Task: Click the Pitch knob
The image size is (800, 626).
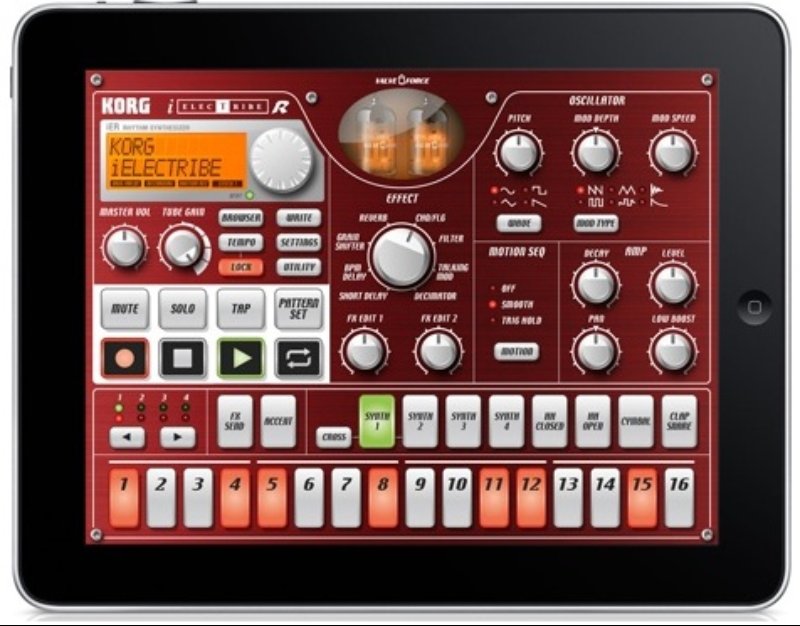Action: tap(519, 152)
